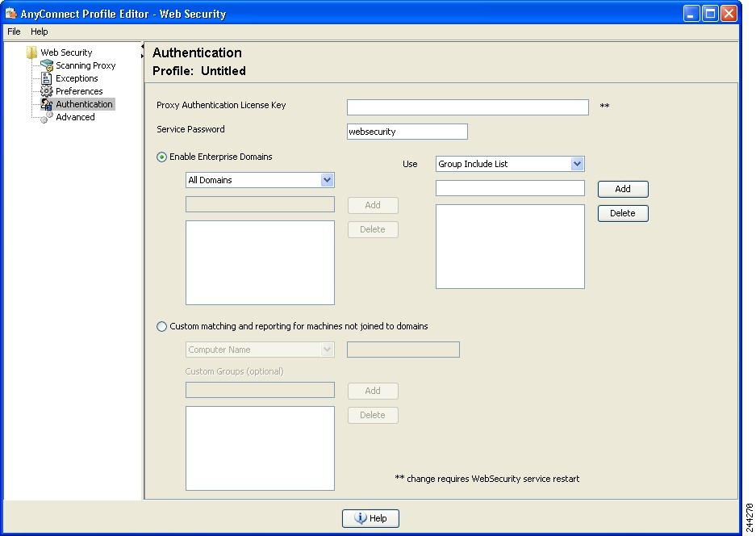Click Add button beside group list

click(623, 189)
